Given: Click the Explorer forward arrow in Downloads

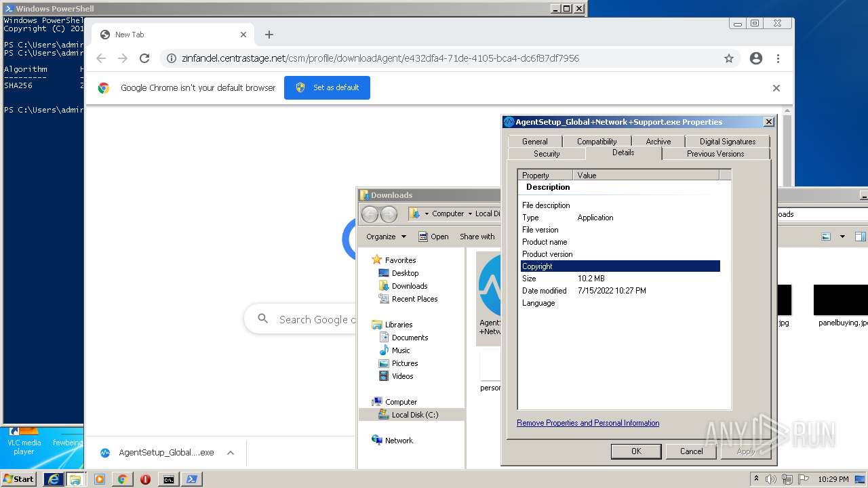Looking at the screenshot, I should [389, 214].
